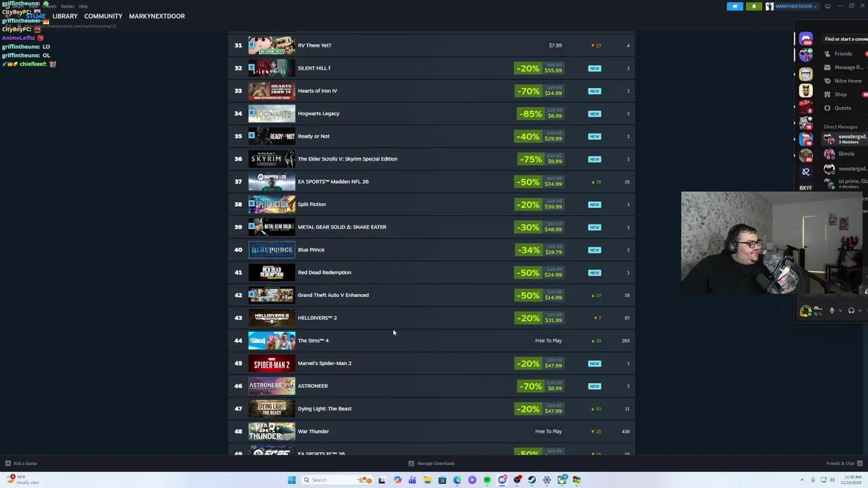
Task: Open Spotify from the taskbar
Action: [487, 480]
